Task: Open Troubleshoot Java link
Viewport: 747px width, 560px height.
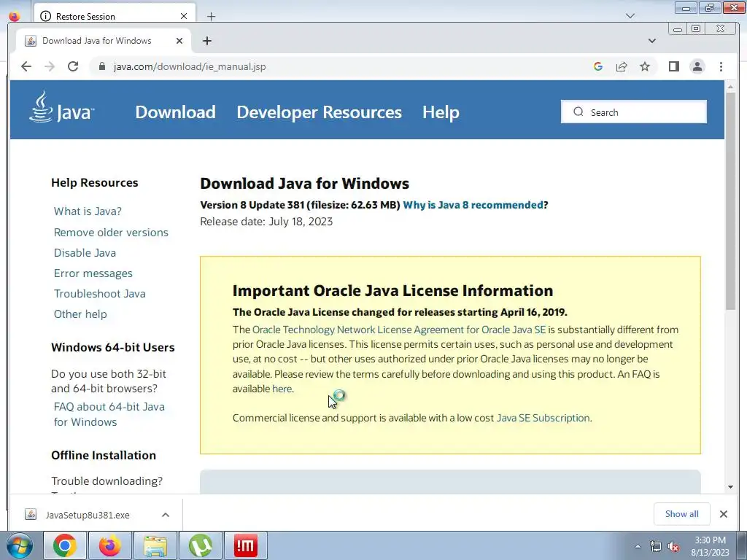Action: click(99, 294)
